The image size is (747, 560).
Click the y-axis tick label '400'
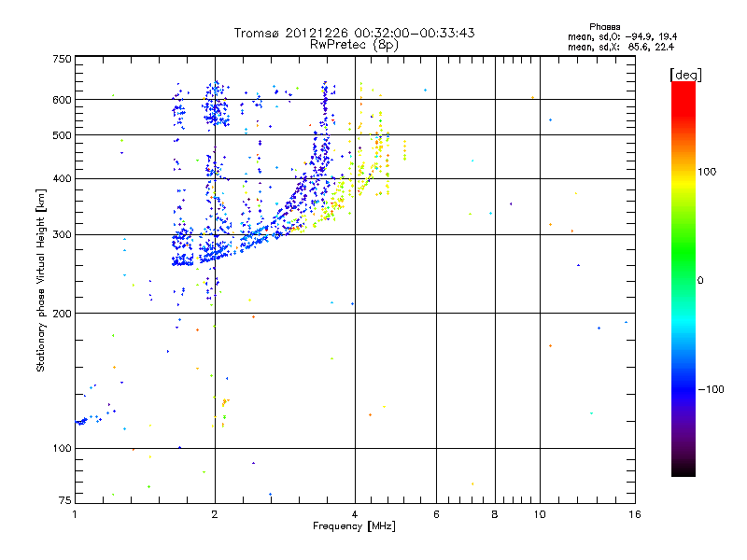tap(63, 178)
